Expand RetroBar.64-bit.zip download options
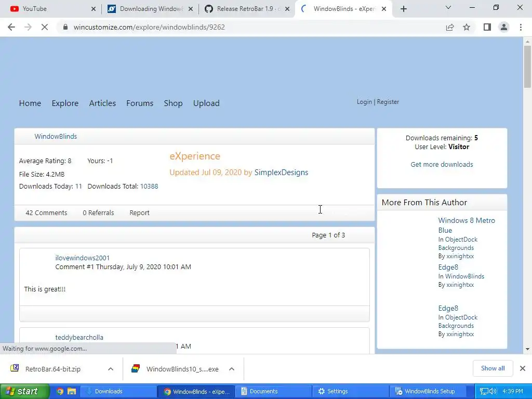532x399 pixels. (111, 369)
